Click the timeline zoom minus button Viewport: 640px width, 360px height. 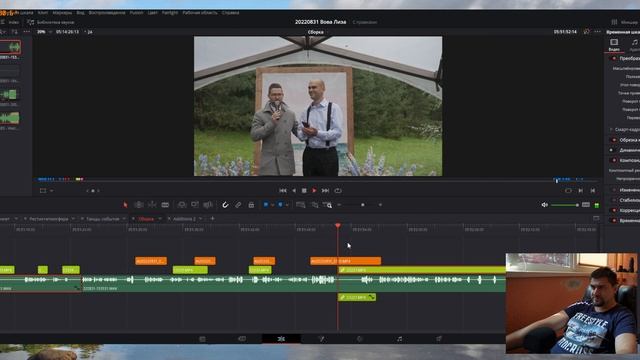tap(339, 205)
